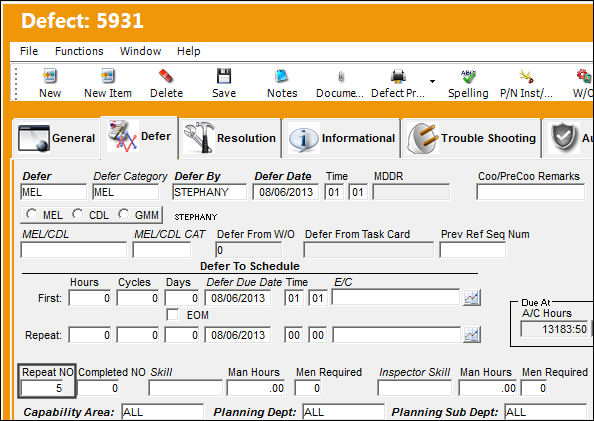Click the Delete eraser icon
594x421 pixels.
[x=166, y=76]
